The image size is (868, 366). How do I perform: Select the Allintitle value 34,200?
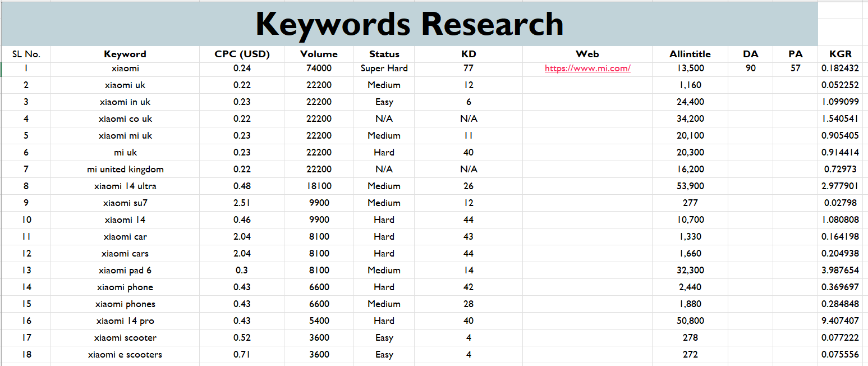(x=690, y=119)
